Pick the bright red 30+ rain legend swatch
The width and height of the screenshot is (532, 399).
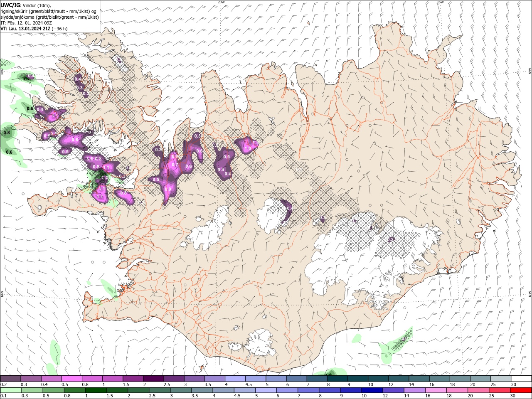coord(521,390)
